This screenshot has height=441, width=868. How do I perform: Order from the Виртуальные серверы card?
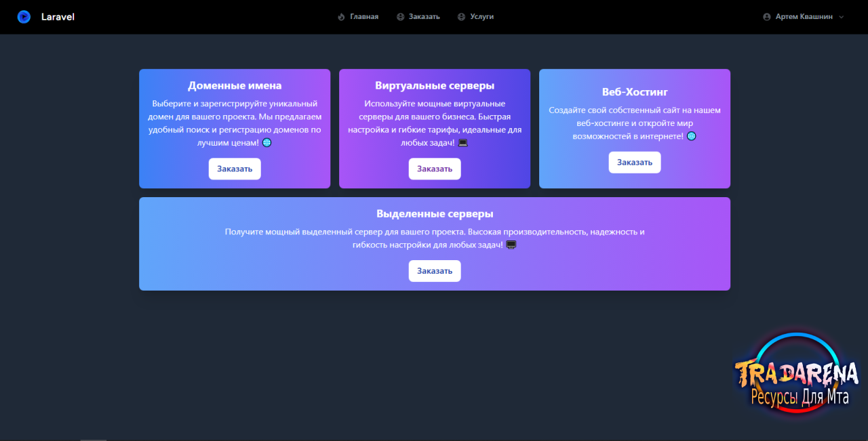pos(435,169)
